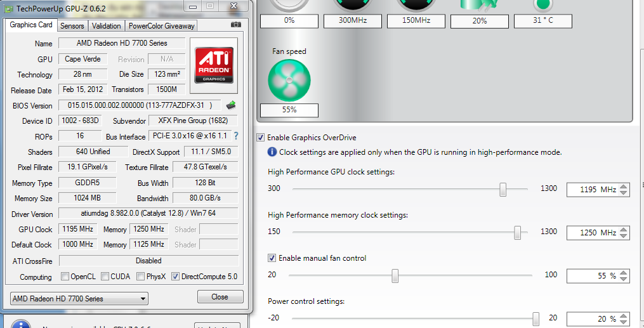Screen dimensions: 644x328
Task: Open the AMD Radeon HD 7700 Series dropdown
Action: tap(79, 298)
